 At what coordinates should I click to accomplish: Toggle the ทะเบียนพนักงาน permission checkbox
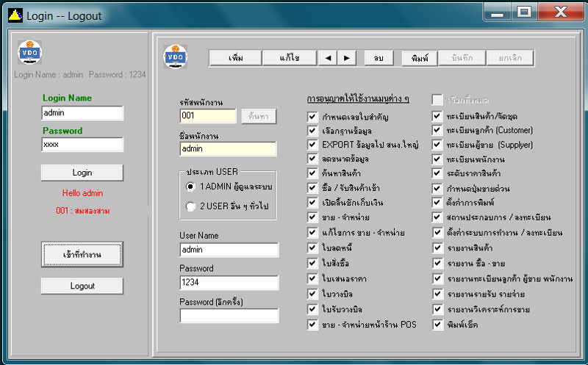437,159
